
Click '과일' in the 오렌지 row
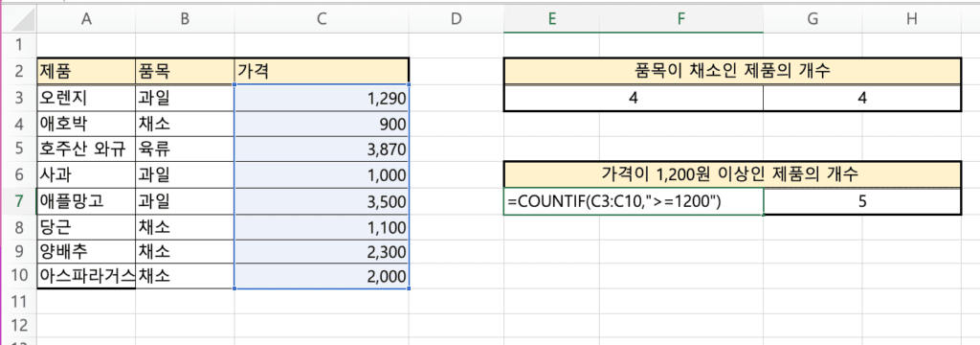185,98
